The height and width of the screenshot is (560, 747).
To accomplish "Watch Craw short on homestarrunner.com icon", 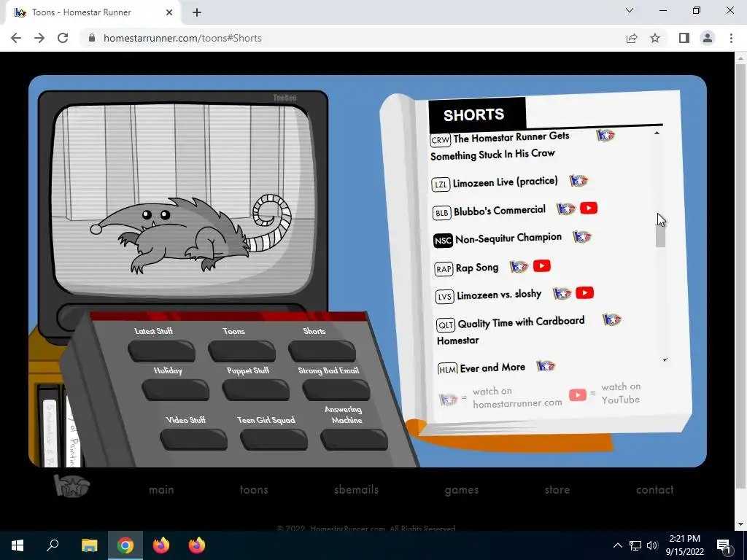I will click(605, 136).
